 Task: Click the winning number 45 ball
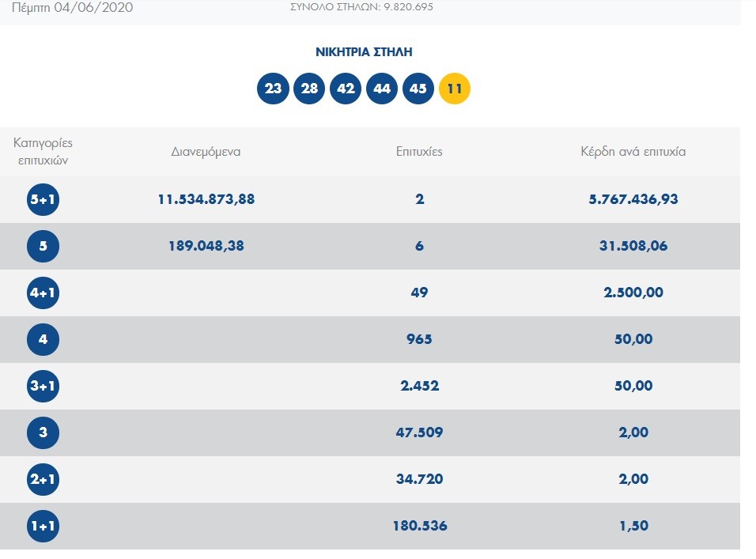pos(418,89)
